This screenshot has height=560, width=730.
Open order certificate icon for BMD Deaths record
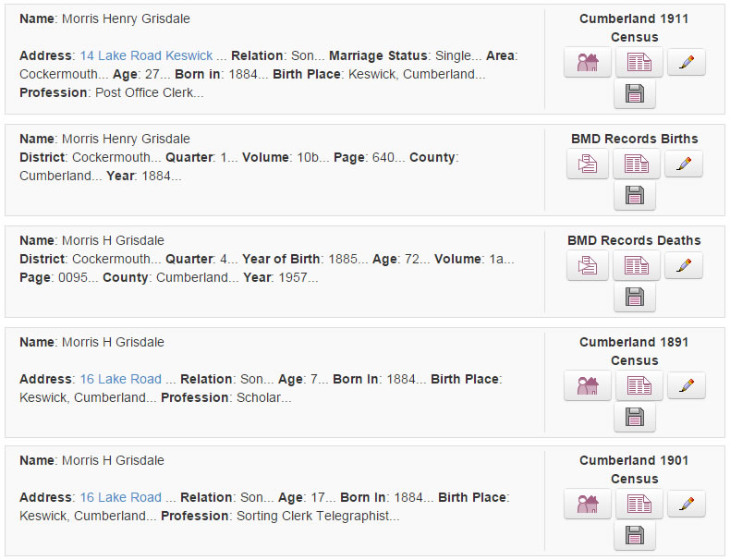tap(588, 265)
